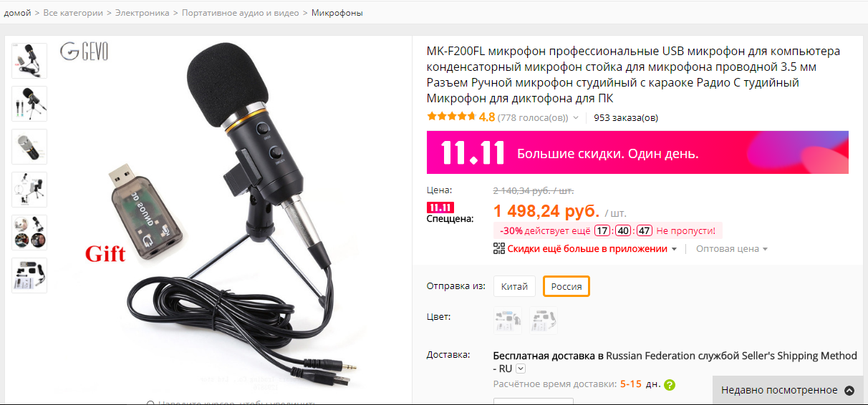Show last thumbnail with package contents
The height and width of the screenshot is (405, 868).
click(29, 275)
